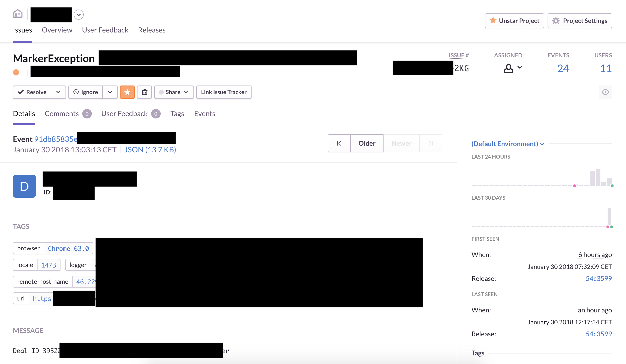626x364 pixels.
Task: Click Link Issue Tracker
Action: 224,92
